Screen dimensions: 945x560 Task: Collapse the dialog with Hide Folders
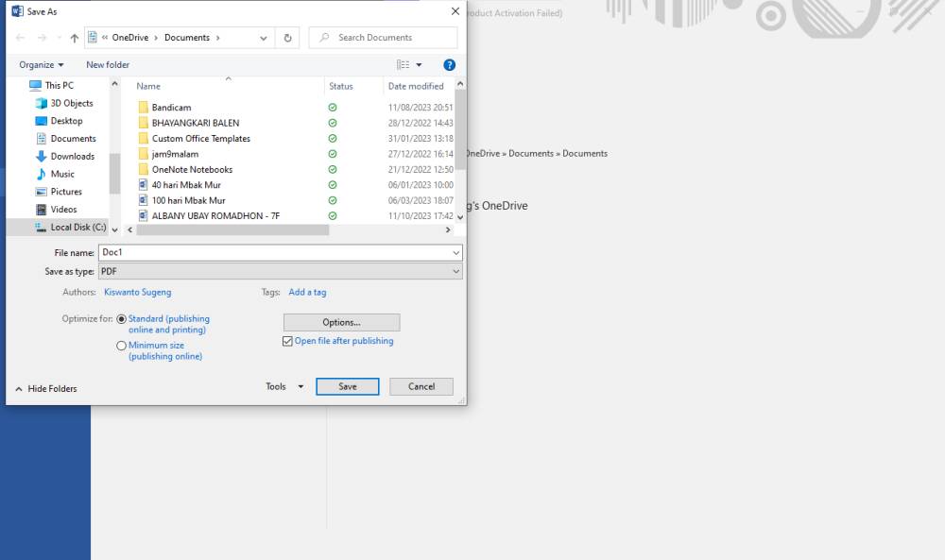[46, 389]
